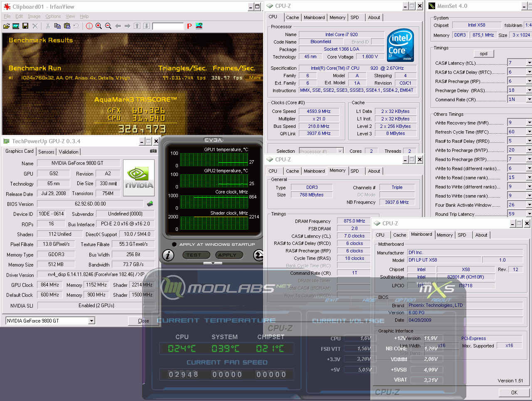Screen dimensions: 532x401
Task: Click the spd button in MemSet
Action: click(483, 54)
